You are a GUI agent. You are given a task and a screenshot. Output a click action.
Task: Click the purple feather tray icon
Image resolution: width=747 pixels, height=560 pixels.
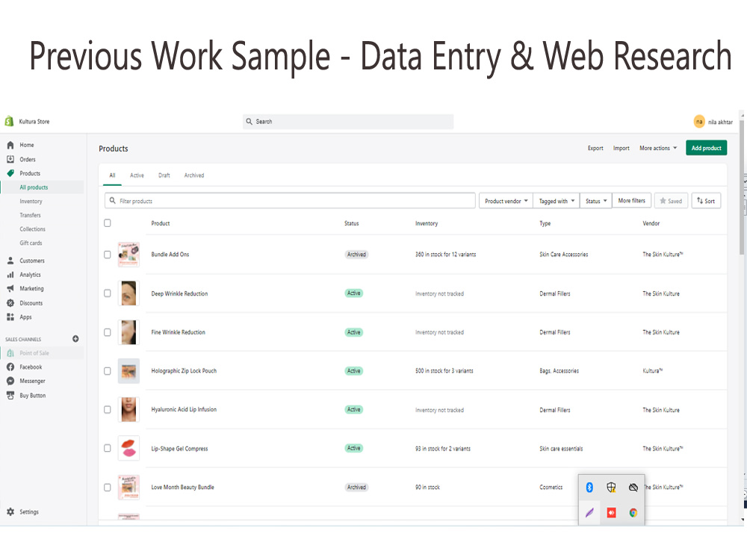coord(589,513)
